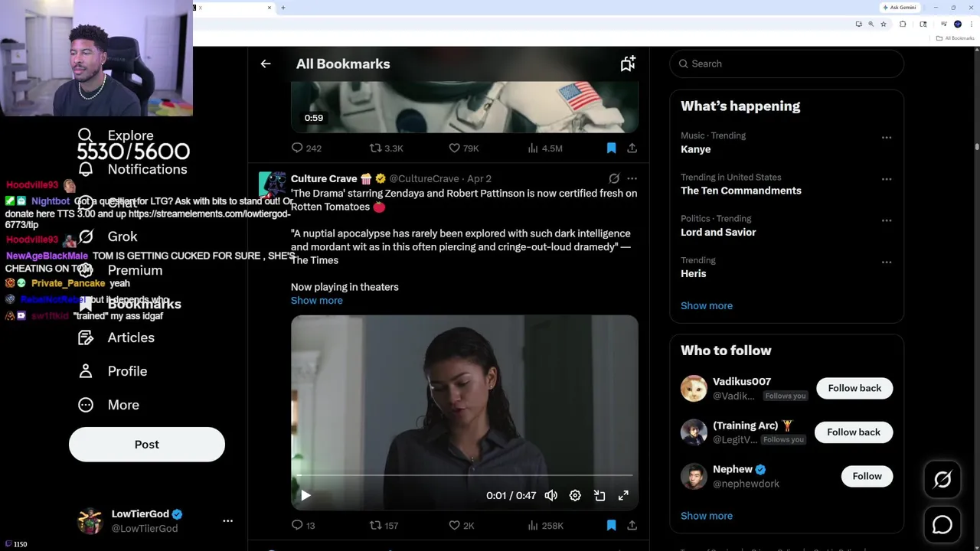980x551 pixels.
Task: Open Articles in the sidebar
Action: tap(116, 337)
